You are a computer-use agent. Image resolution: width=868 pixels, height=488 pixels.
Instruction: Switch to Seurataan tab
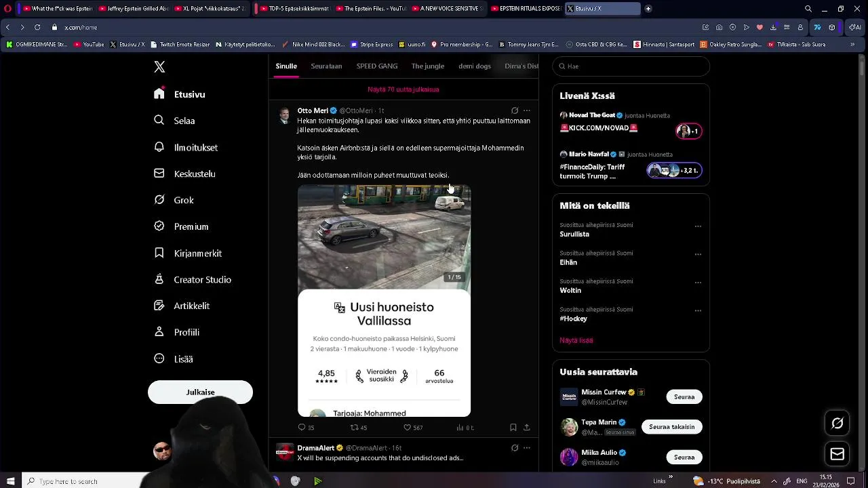(326, 66)
